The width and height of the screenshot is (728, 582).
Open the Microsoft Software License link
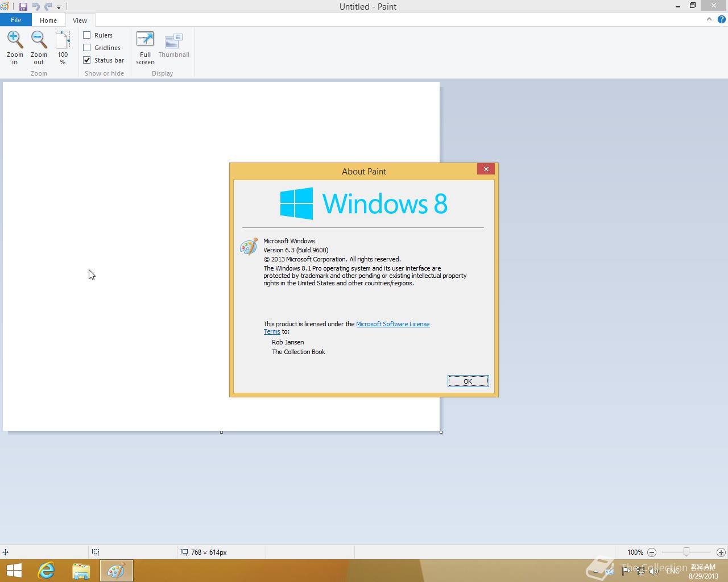coord(392,324)
